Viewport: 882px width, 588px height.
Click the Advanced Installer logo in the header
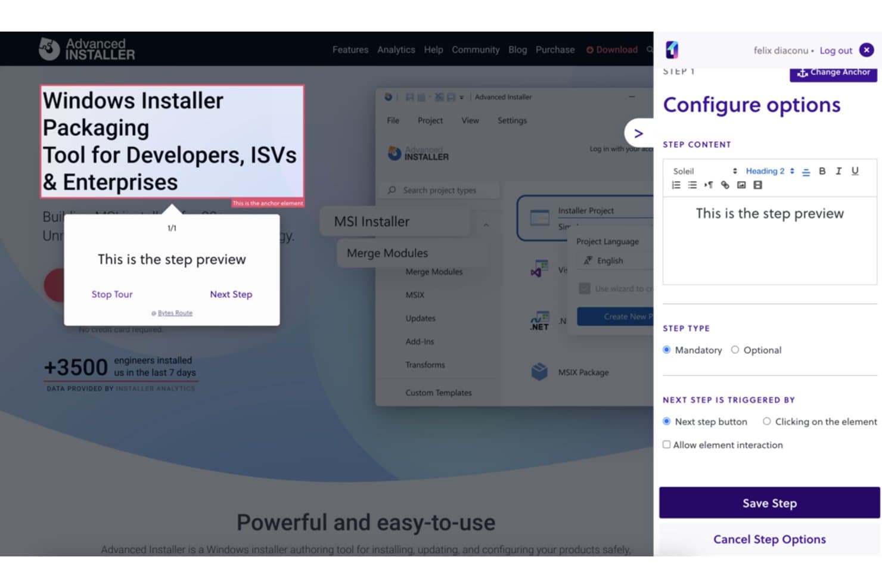click(87, 49)
